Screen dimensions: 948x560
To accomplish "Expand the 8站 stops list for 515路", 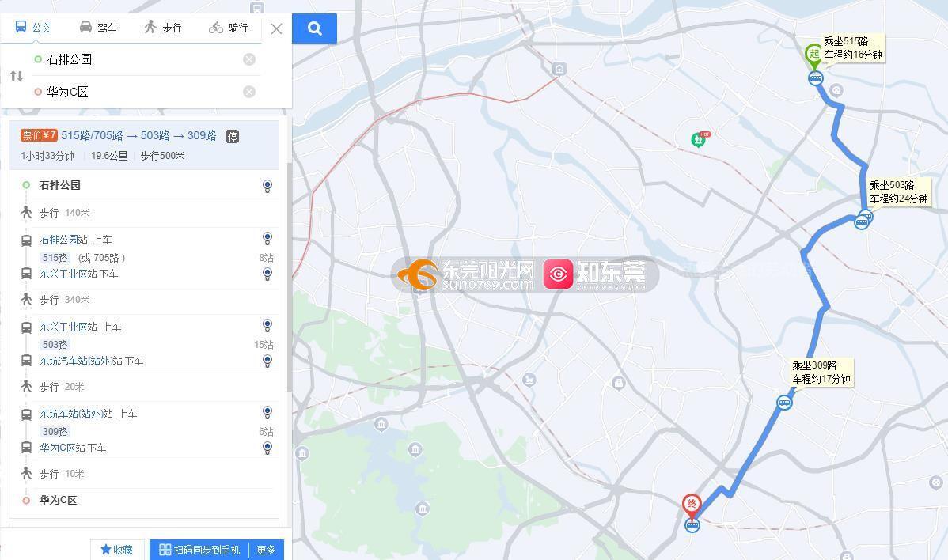I will (266, 258).
